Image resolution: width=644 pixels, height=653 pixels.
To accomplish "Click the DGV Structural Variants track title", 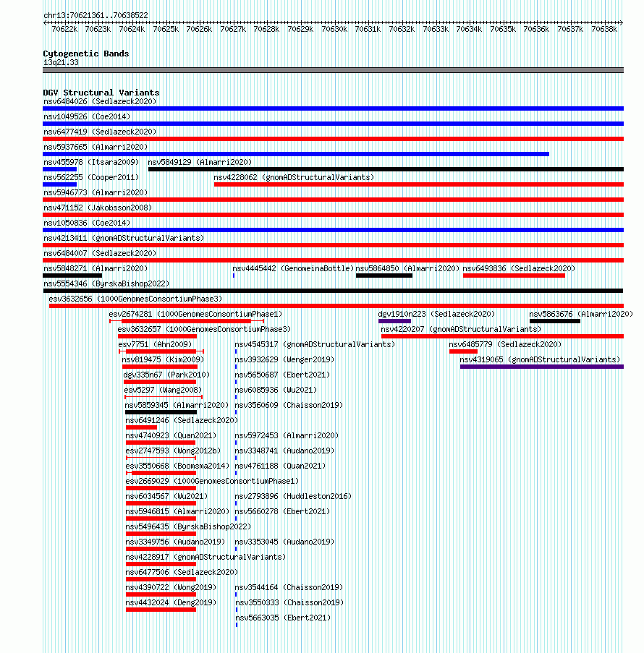I will pyautogui.click(x=101, y=93).
